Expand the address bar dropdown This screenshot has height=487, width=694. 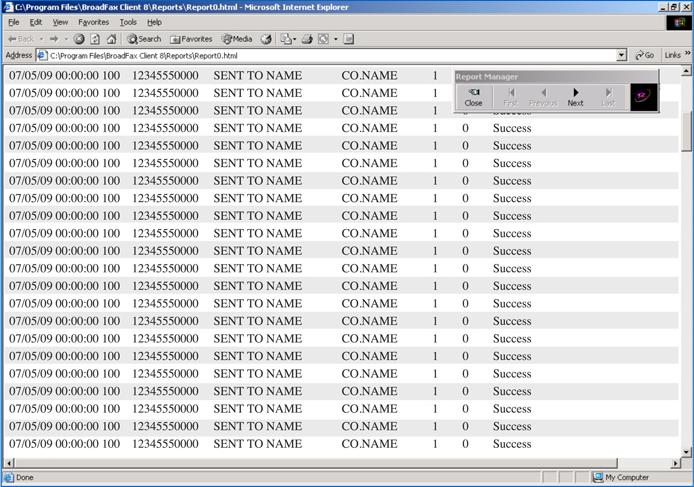point(622,55)
